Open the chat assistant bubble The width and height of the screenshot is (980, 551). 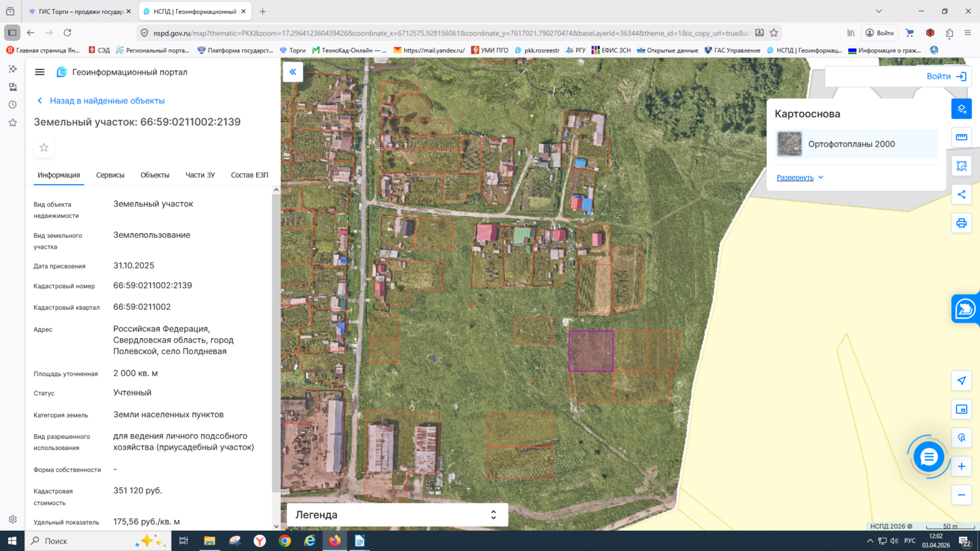click(x=928, y=457)
